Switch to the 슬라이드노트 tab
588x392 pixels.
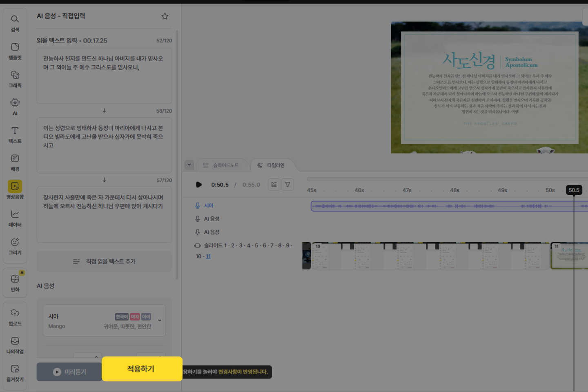tap(221, 165)
